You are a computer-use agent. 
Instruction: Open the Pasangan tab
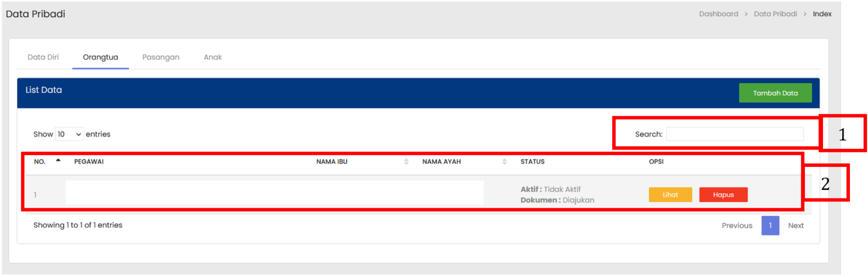tap(161, 57)
